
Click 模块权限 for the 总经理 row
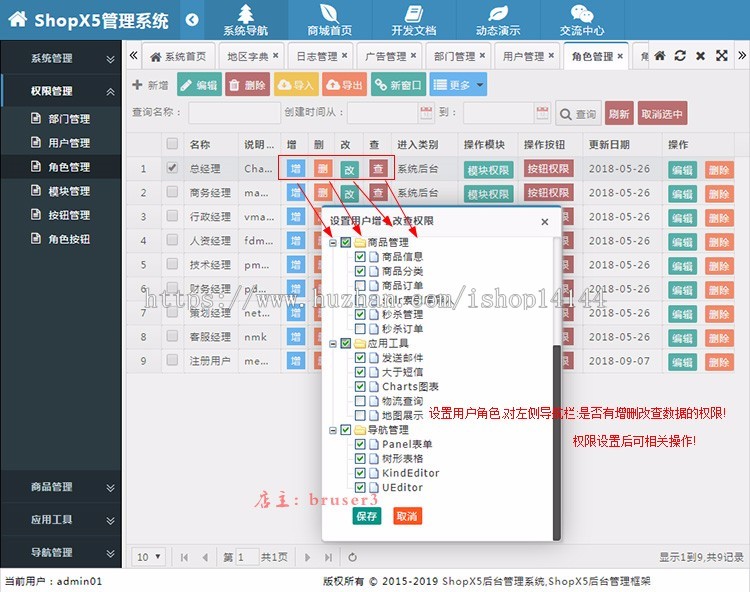488,169
